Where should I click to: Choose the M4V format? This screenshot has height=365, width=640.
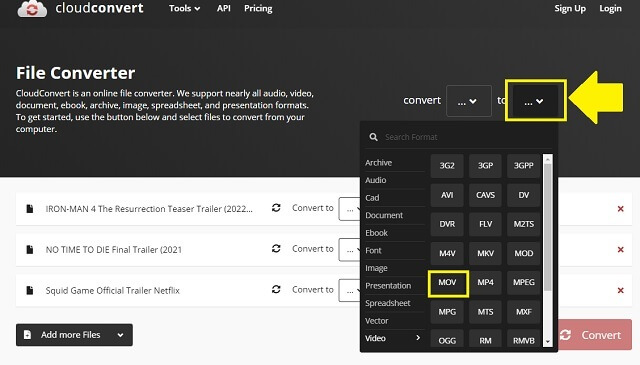pyautogui.click(x=447, y=253)
